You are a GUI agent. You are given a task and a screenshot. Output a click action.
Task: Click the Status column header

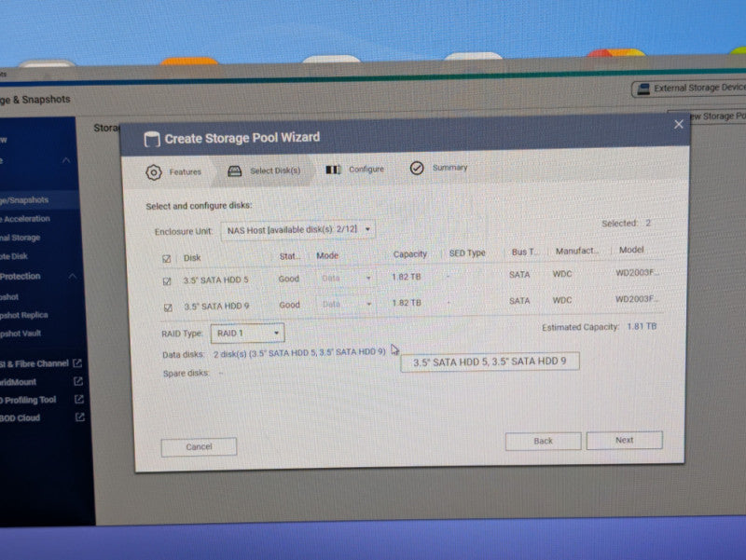[x=289, y=256]
